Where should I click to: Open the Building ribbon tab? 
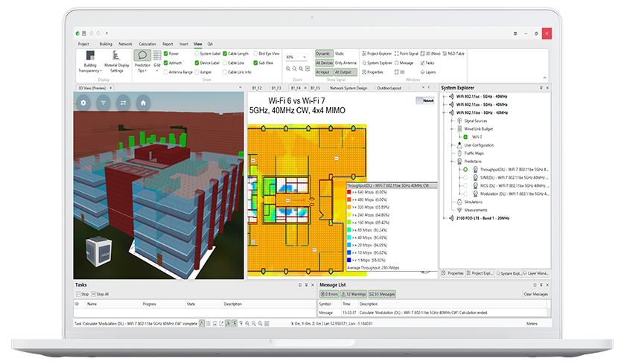[106, 44]
